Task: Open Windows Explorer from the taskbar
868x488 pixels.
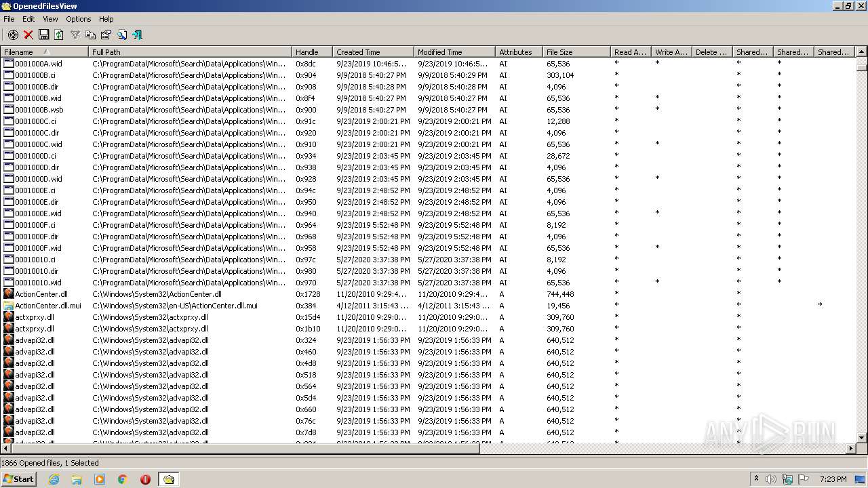Action: [x=77, y=479]
